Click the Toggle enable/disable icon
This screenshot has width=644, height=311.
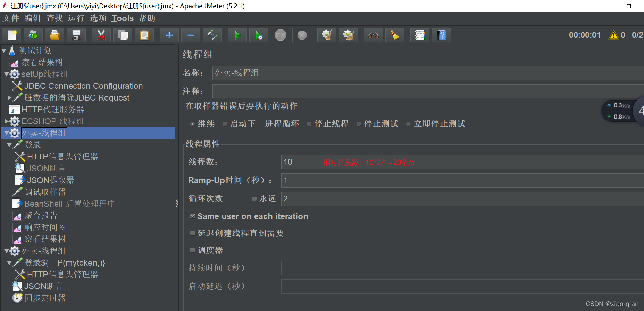212,35
